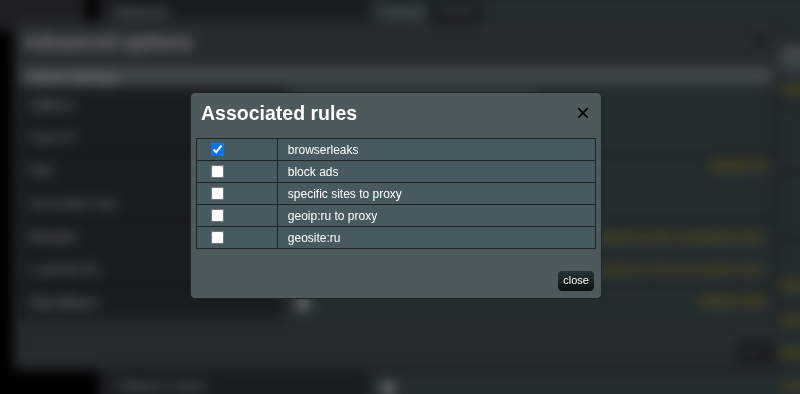The image size is (800, 394).
Task: Click the blurred Advanced options heading behind dialog
Action: click(108, 42)
